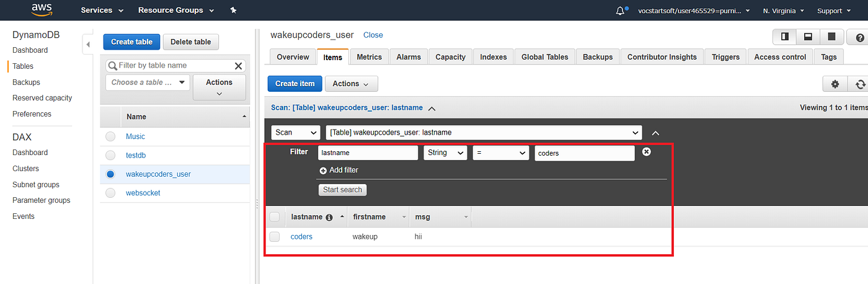Clear the table name filter X icon
868x284 pixels.
tap(238, 65)
